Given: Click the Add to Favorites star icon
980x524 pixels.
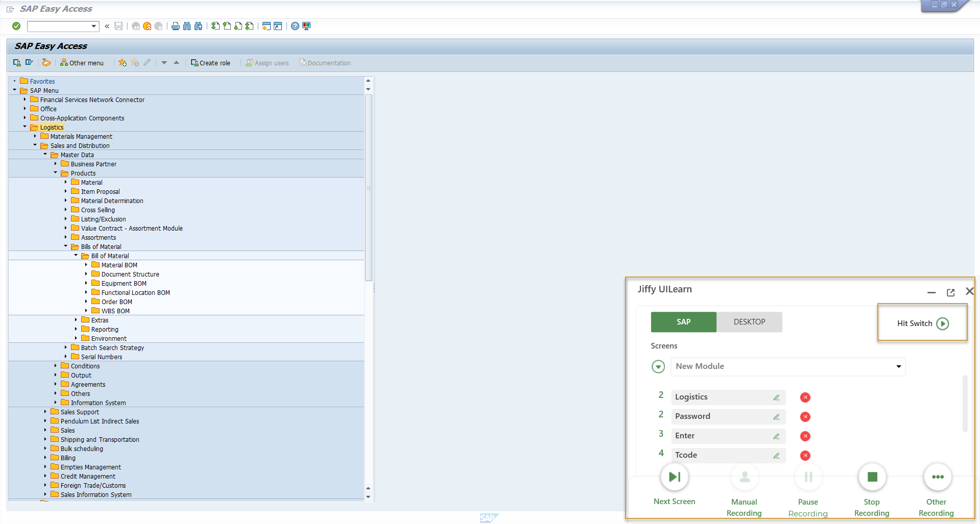Looking at the screenshot, I should click(122, 62).
